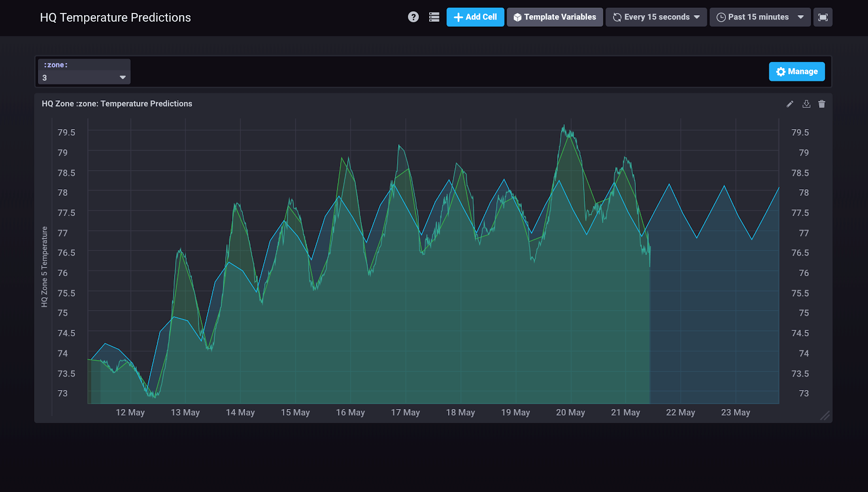The height and width of the screenshot is (492, 868).
Task: Click the HQ Zone Temperature Predictions cell title
Action: pyautogui.click(x=117, y=104)
